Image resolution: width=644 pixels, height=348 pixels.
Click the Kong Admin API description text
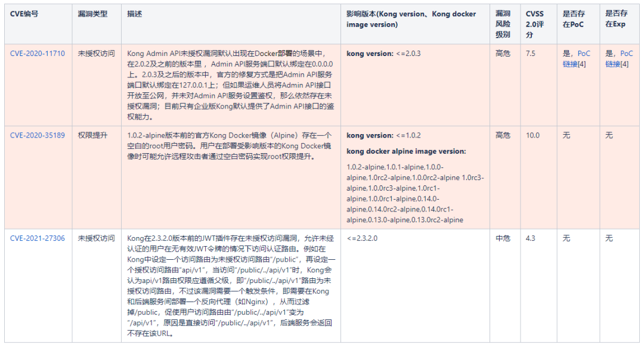click(231, 85)
